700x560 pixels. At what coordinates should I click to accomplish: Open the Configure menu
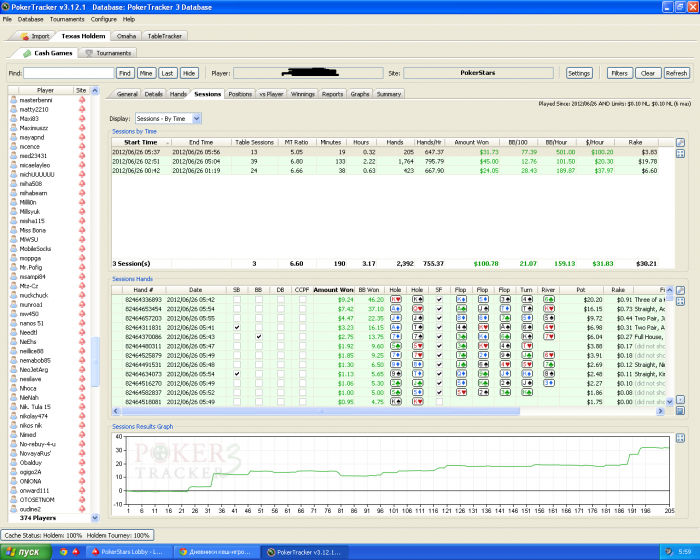pos(103,19)
